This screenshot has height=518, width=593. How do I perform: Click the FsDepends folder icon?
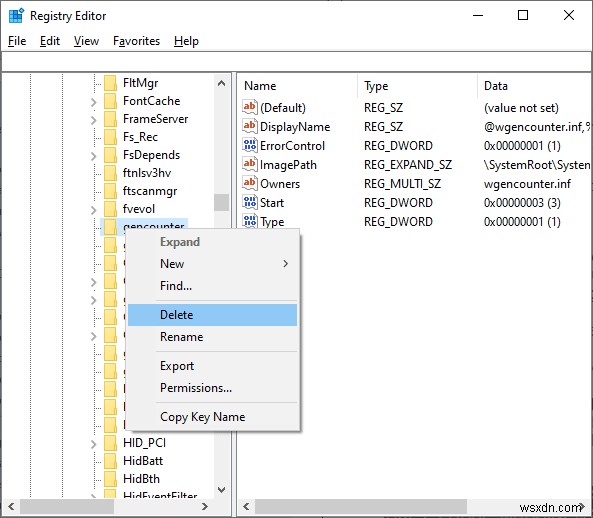pyautogui.click(x=110, y=155)
